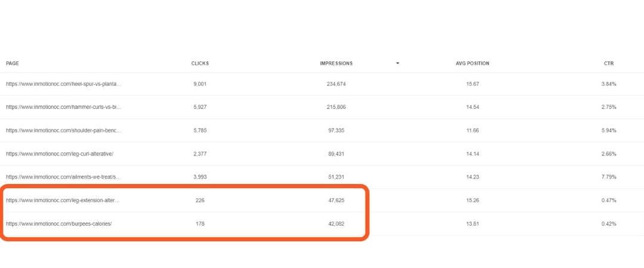Sort by Avg Position column header
Image resolution: width=644 pixels, height=268 pixels.
pyautogui.click(x=472, y=64)
